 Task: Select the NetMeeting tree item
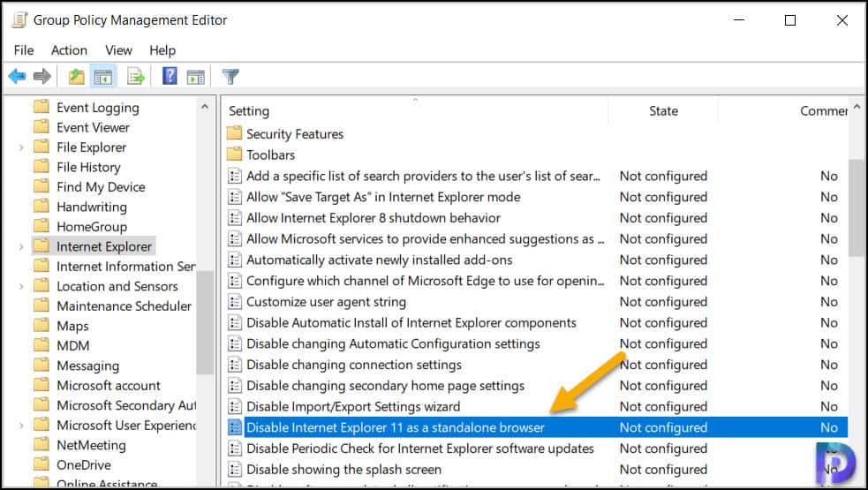coord(91,445)
